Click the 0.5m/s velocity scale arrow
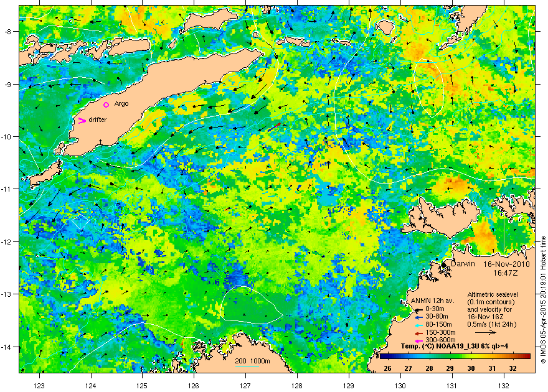 (x=486, y=332)
